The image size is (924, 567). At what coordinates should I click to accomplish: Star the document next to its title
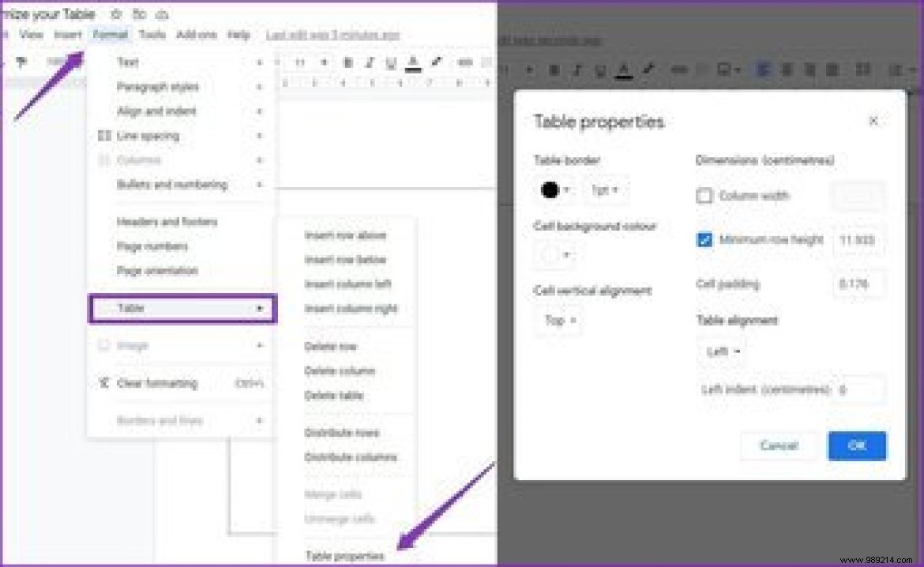115,14
